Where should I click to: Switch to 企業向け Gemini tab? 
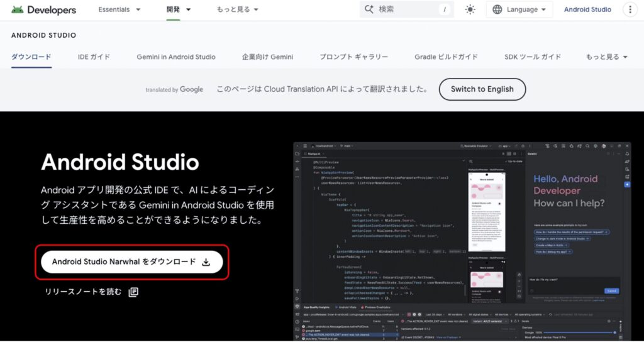pos(267,57)
